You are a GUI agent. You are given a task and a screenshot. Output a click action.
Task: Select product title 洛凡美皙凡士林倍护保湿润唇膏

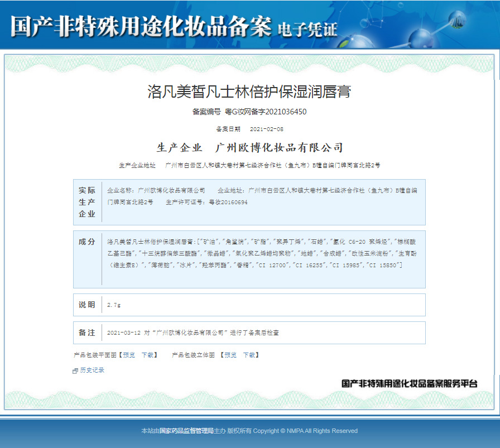[x=249, y=91]
